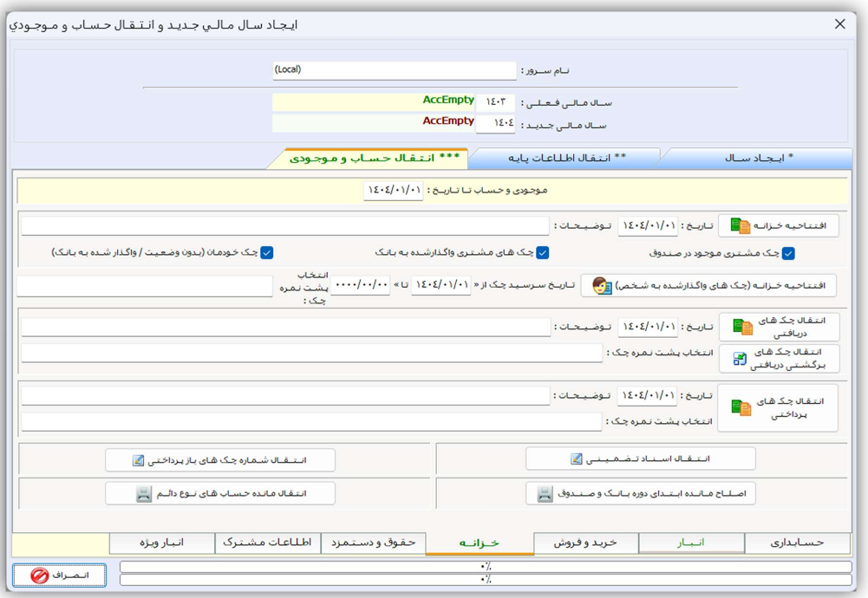Close the ایجاد سال مالی جدید window
The width and height of the screenshot is (868, 598).
point(839,23)
